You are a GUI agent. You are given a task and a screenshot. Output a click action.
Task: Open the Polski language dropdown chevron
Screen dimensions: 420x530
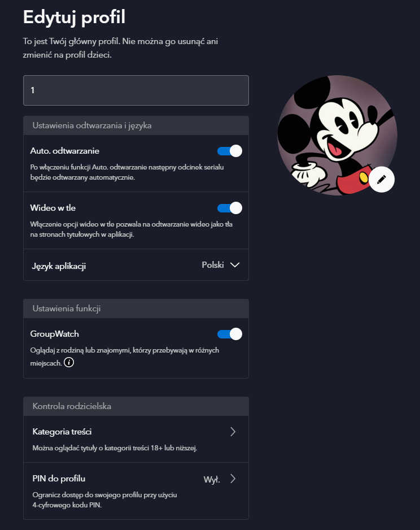click(235, 265)
